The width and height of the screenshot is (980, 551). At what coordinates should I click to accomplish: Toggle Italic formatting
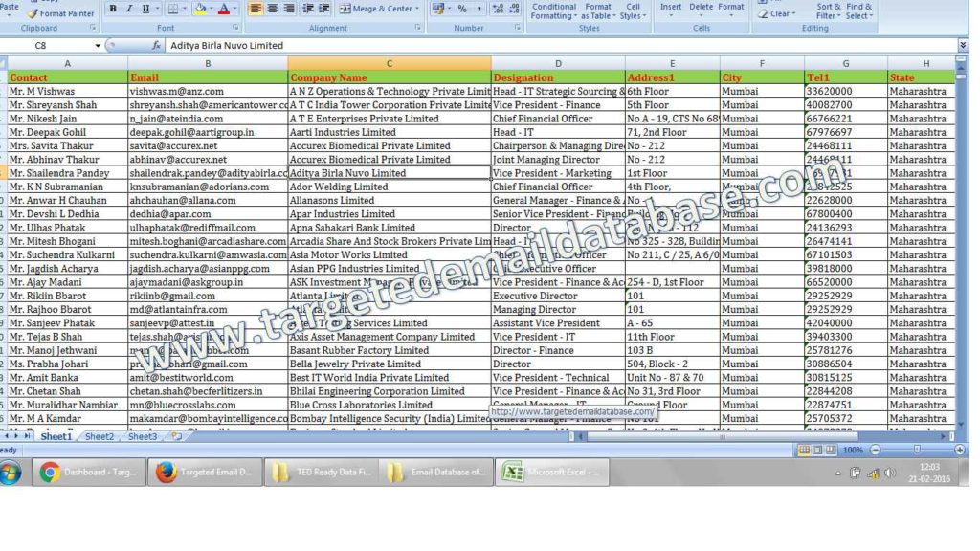pyautogui.click(x=129, y=9)
